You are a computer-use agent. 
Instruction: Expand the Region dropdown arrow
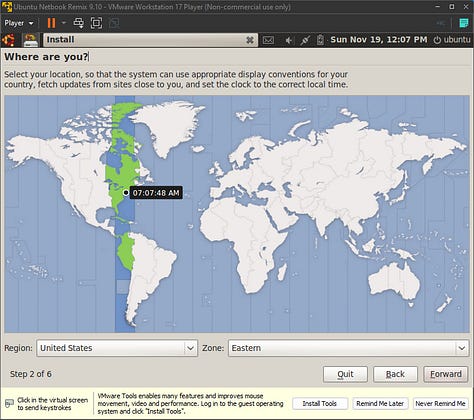190,348
